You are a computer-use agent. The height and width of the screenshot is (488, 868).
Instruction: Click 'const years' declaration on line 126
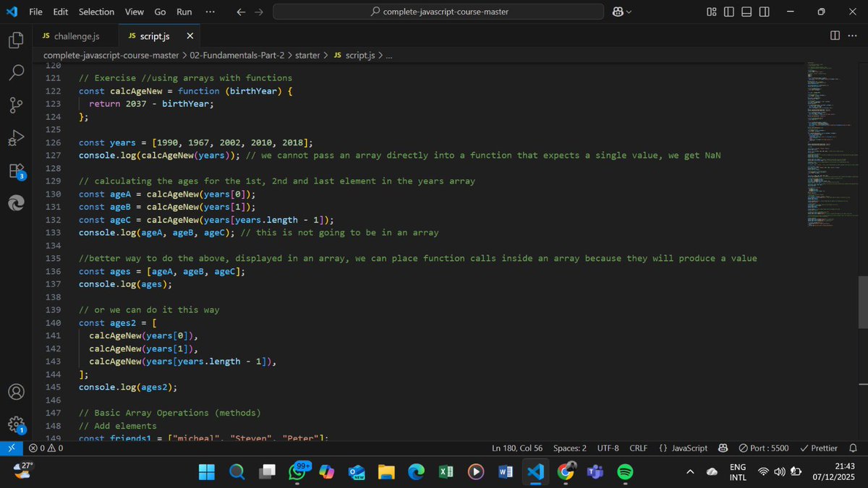(x=107, y=142)
